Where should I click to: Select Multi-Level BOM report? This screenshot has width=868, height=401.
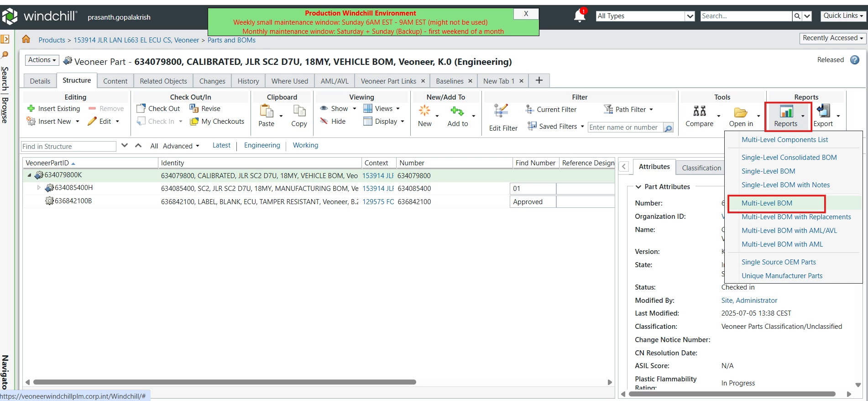tap(767, 203)
